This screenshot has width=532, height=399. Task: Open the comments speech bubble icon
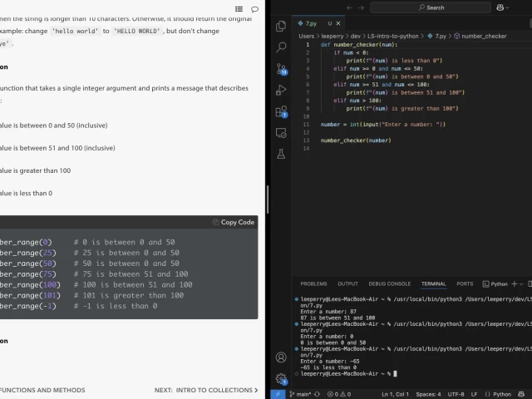[254, 9]
